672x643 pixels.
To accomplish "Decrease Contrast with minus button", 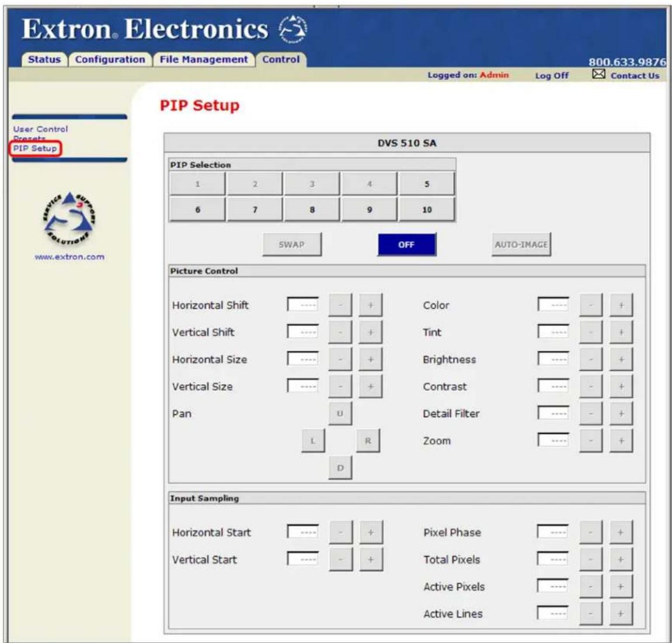I will (x=591, y=386).
